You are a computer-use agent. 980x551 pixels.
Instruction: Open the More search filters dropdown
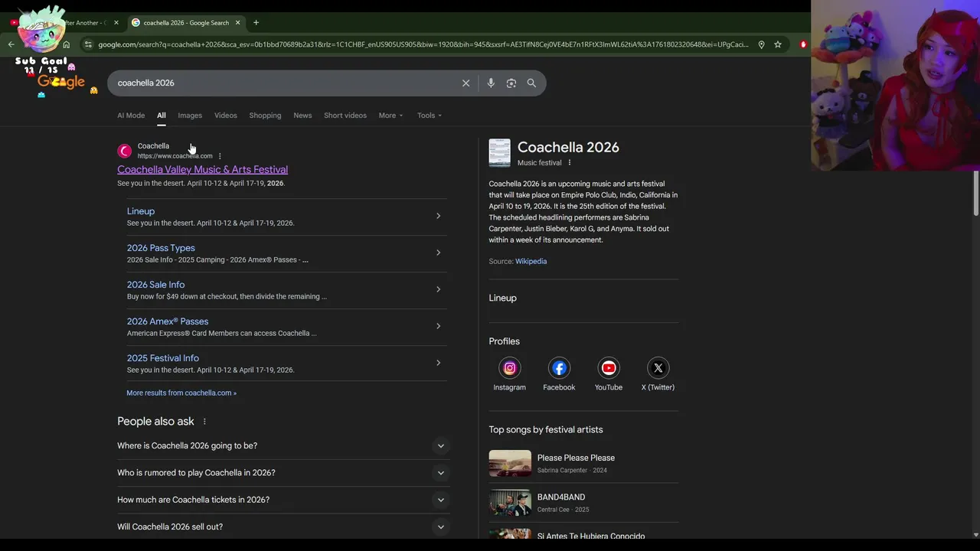tap(390, 116)
